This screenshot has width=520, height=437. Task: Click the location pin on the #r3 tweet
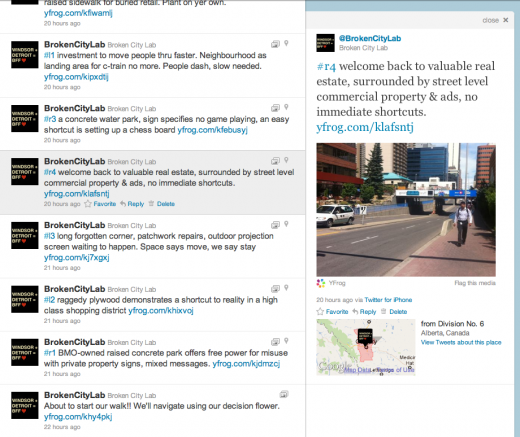[286, 107]
